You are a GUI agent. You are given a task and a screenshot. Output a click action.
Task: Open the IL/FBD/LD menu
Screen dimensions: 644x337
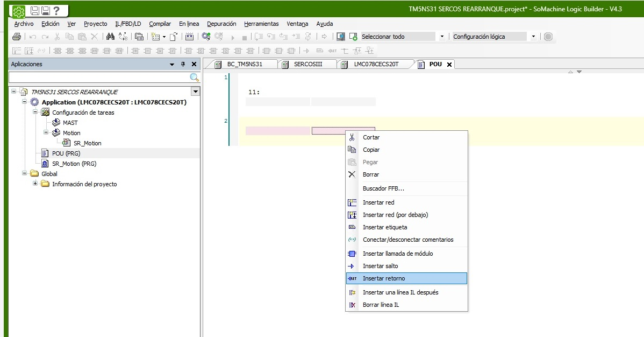coord(128,24)
